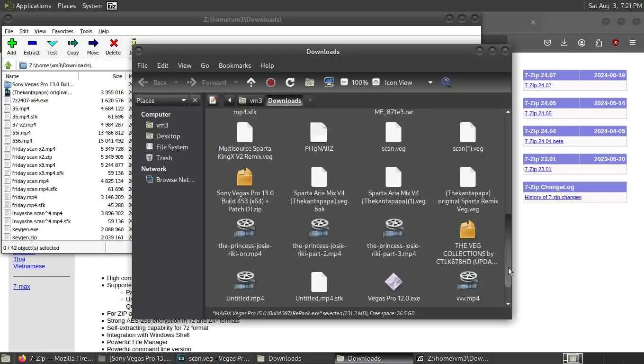Switch to 7-Zip Mozilla Firefox taskbar item
Image resolution: width=644 pixels, height=364 pixels.
click(56, 358)
